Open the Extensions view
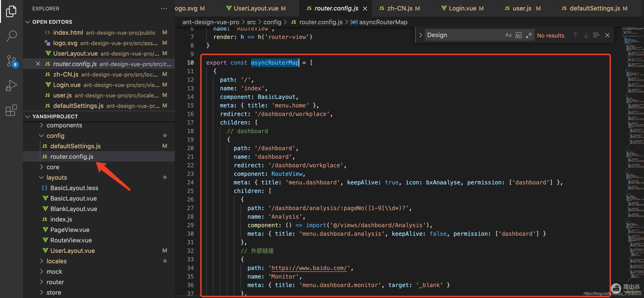 (11, 110)
